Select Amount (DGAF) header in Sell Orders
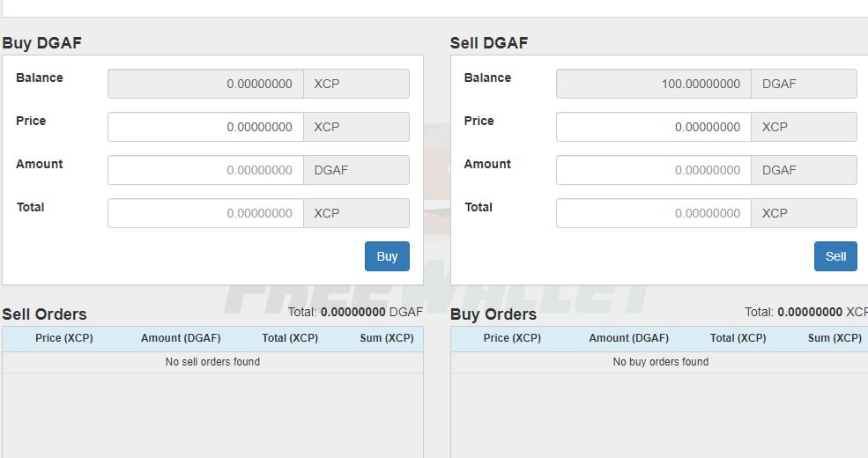This screenshot has width=868, height=458. pos(181,338)
